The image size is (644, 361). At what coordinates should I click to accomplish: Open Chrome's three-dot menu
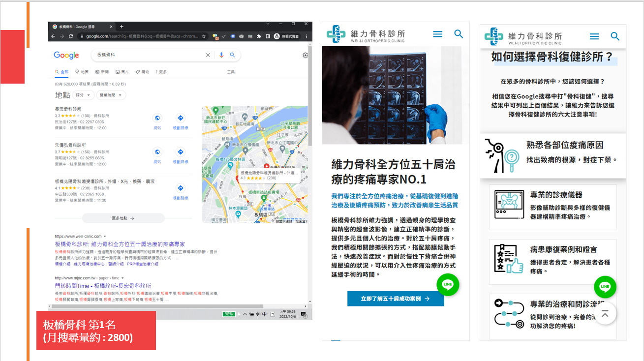[307, 36]
